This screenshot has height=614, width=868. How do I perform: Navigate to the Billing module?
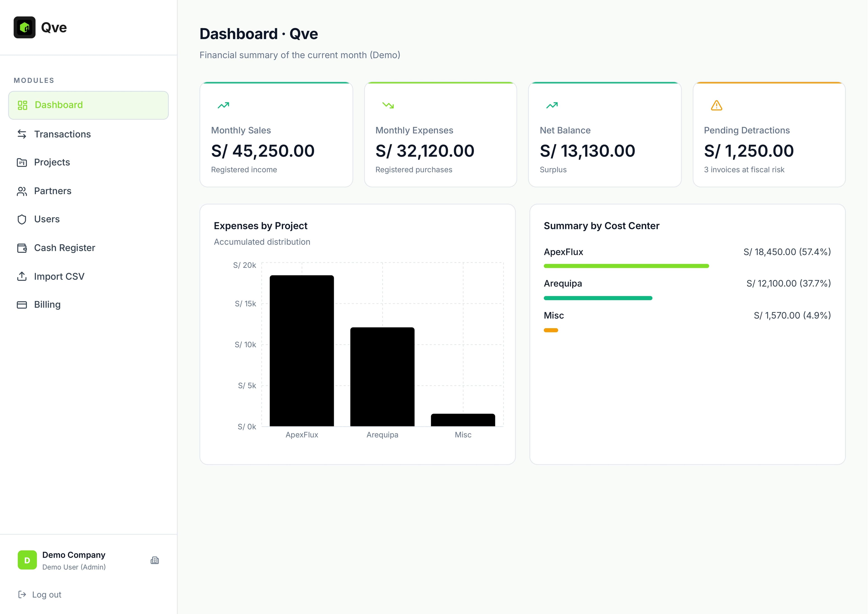47,304
